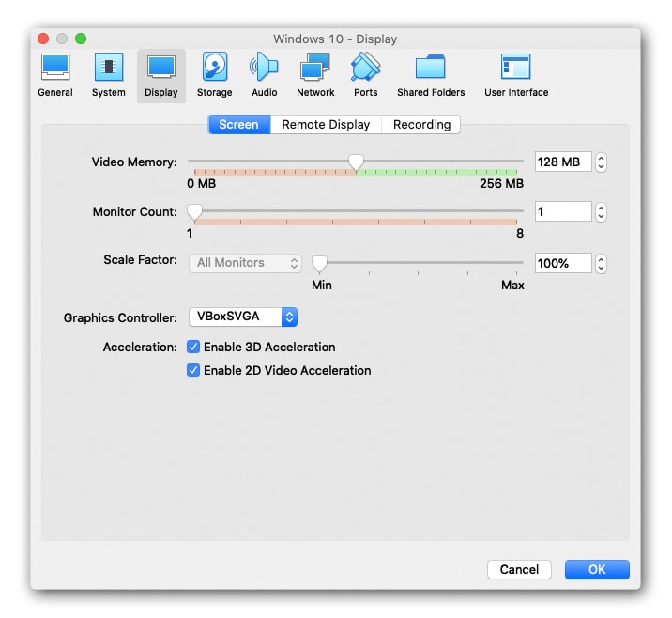This screenshot has width=672, height=618.
Task: Open the User Interface settings section
Action: tap(516, 75)
